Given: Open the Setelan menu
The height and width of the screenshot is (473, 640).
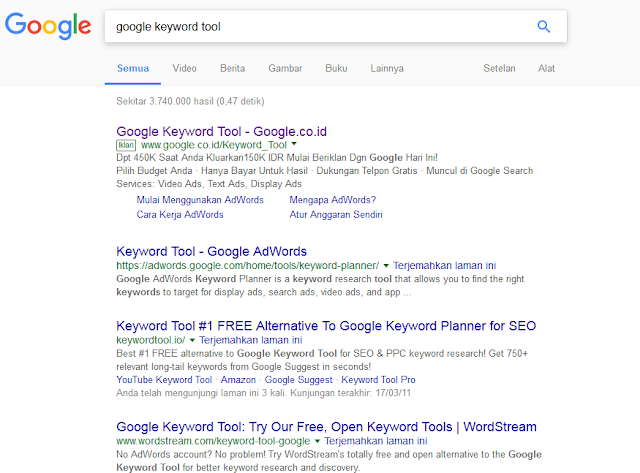Looking at the screenshot, I should (499, 68).
